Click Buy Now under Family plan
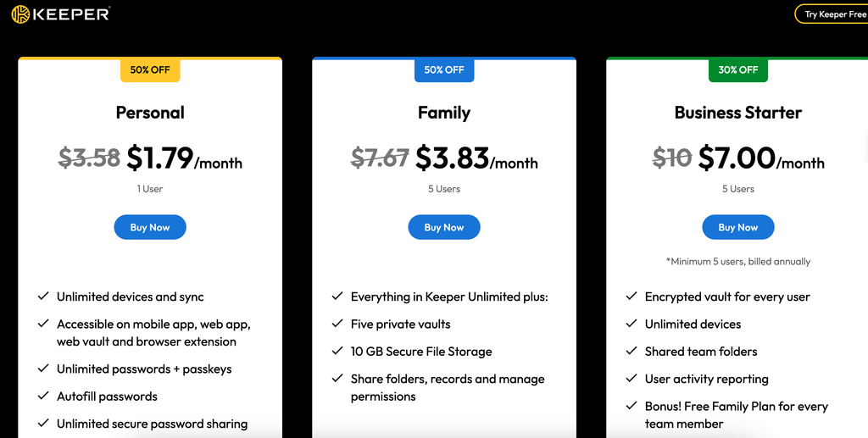This screenshot has height=438, width=868. 444,227
